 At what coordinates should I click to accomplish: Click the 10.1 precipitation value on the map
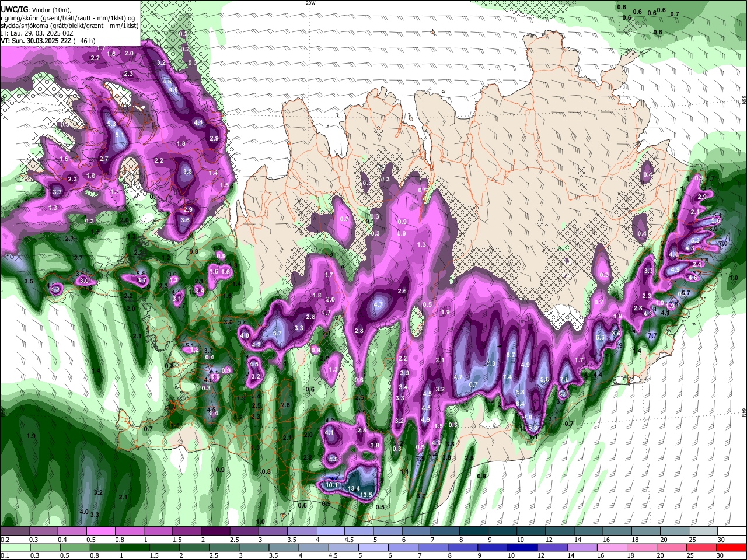(x=331, y=485)
